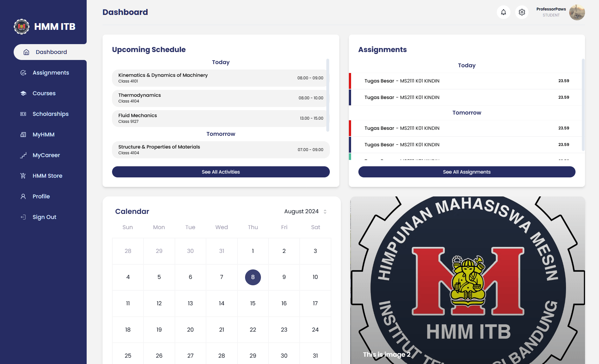Select date 15 in calendar

[x=253, y=303]
